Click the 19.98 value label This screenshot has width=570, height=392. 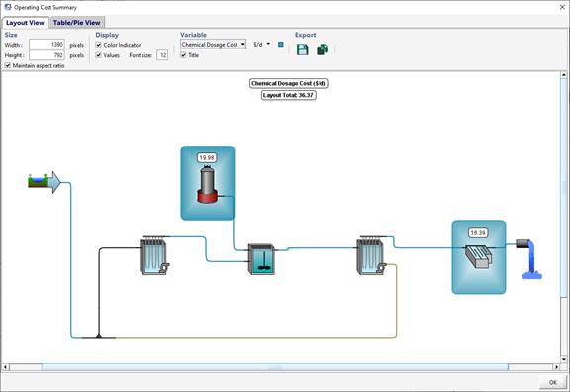(x=207, y=157)
